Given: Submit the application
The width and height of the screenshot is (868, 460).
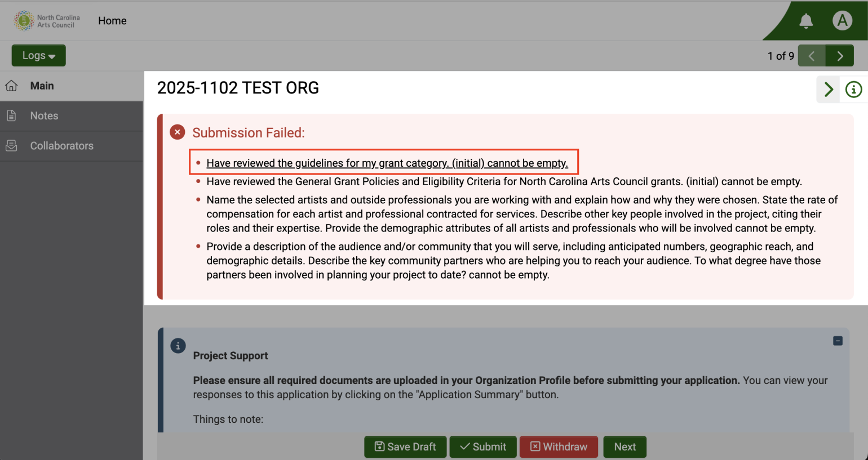Looking at the screenshot, I should [483, 446].
